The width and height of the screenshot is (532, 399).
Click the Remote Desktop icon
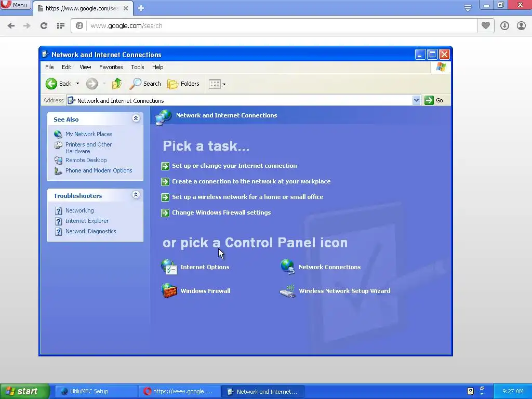coord(58,160)
